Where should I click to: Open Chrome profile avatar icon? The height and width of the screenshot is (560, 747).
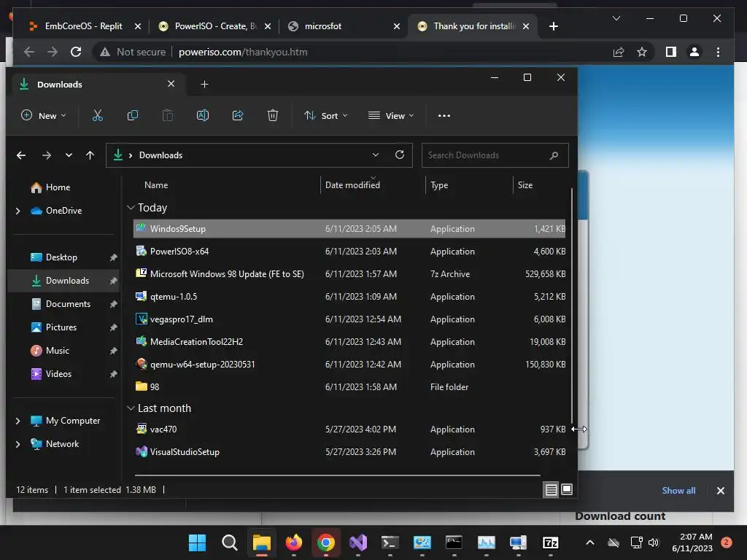[x=694, y=52]
